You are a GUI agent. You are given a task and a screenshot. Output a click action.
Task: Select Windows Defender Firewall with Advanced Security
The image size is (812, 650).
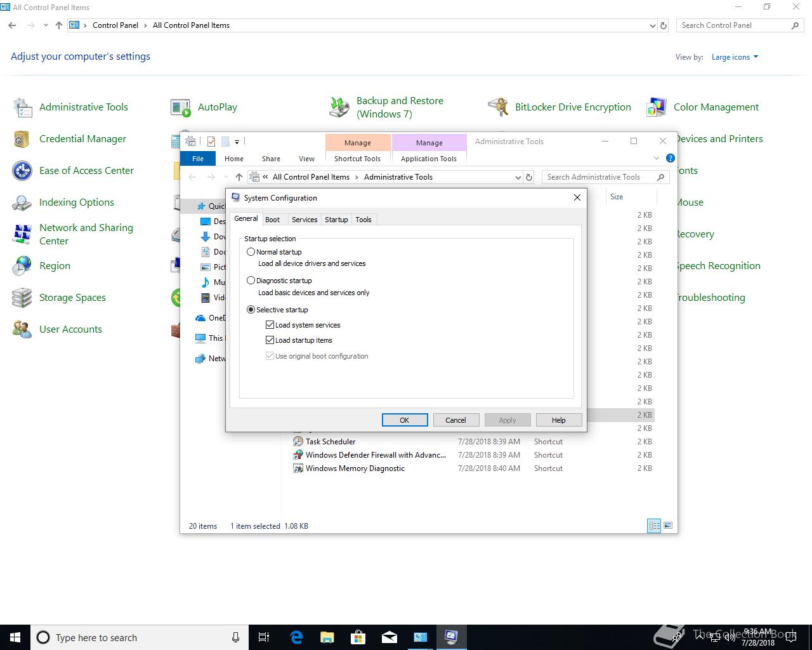click(x=376, y=455)
